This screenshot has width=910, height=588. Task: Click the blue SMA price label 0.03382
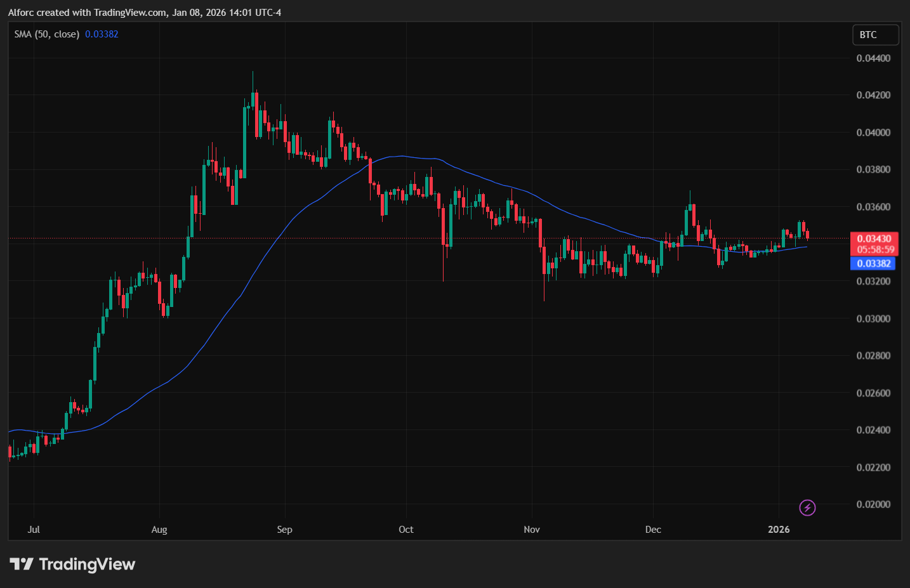coord(873,263)
